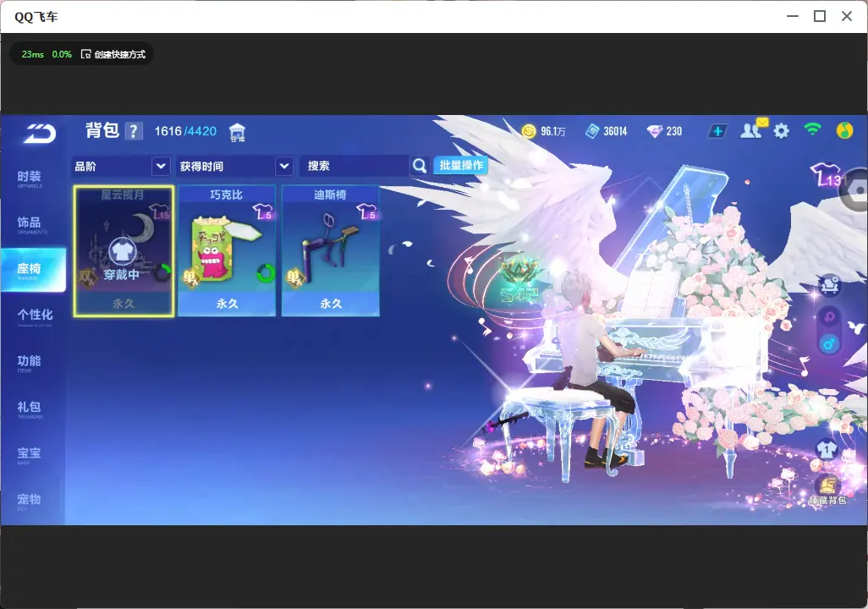Open the 背包 question mark help
Viewport: 868px width, 609px height.
click(134, 131)
